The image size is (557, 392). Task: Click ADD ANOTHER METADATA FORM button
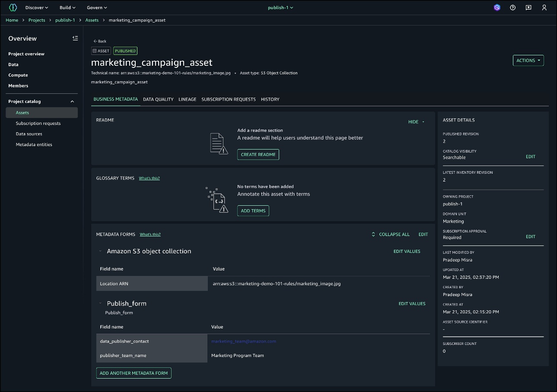(134, 373)
